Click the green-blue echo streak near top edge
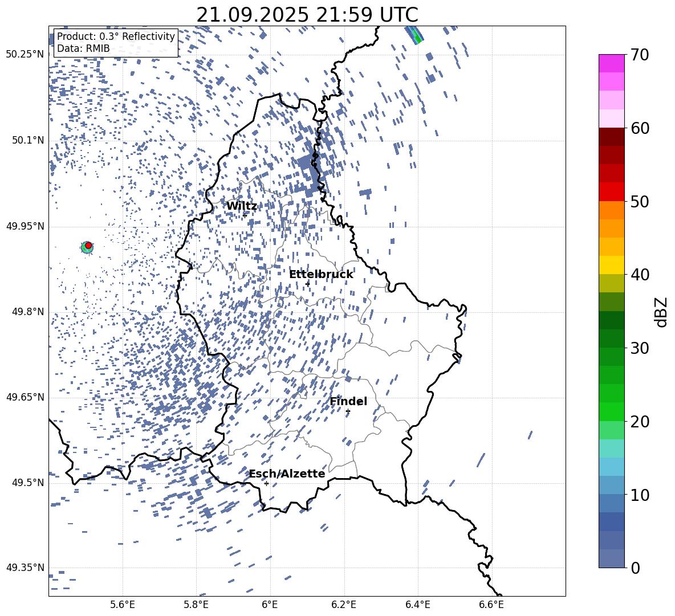 click(x=414, y=35)
